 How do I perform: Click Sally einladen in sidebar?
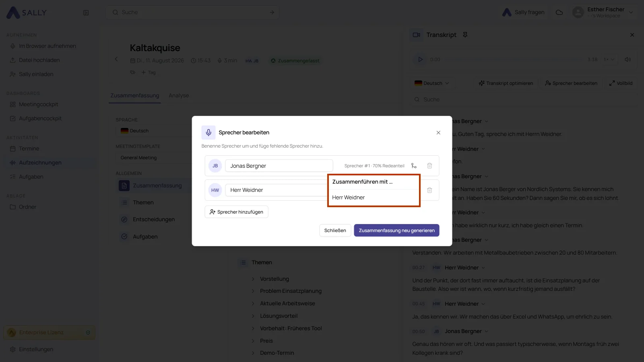(36, 74)
